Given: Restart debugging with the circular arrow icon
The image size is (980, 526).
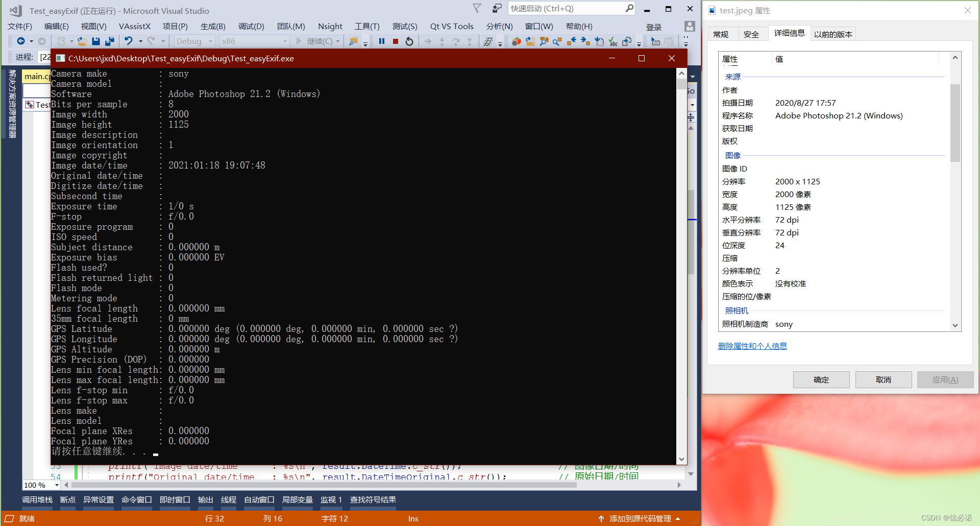Looking at the screenshot, I should pyautogui.click(x=409, y=41).
